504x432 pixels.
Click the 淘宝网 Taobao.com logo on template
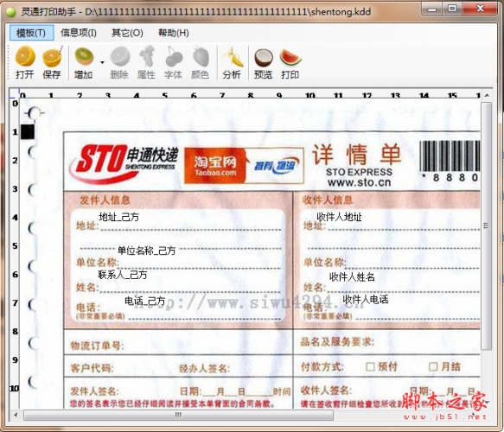[x=214, y=165]
